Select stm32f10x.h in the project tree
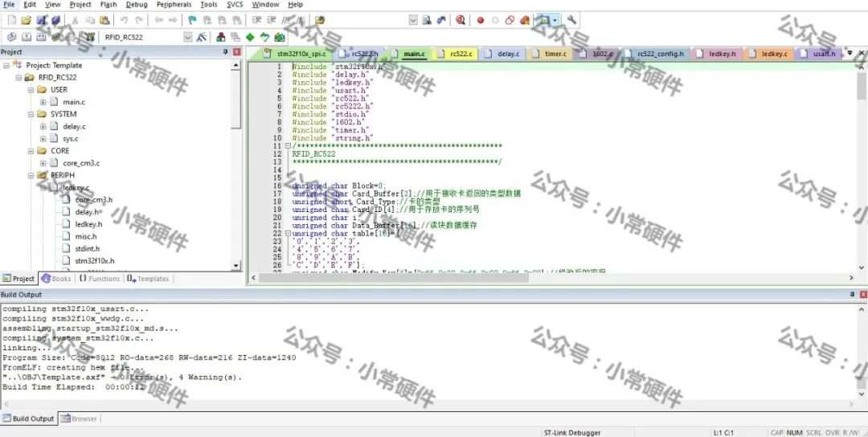This screenshot has width=868, height=437. pos(94,261)
